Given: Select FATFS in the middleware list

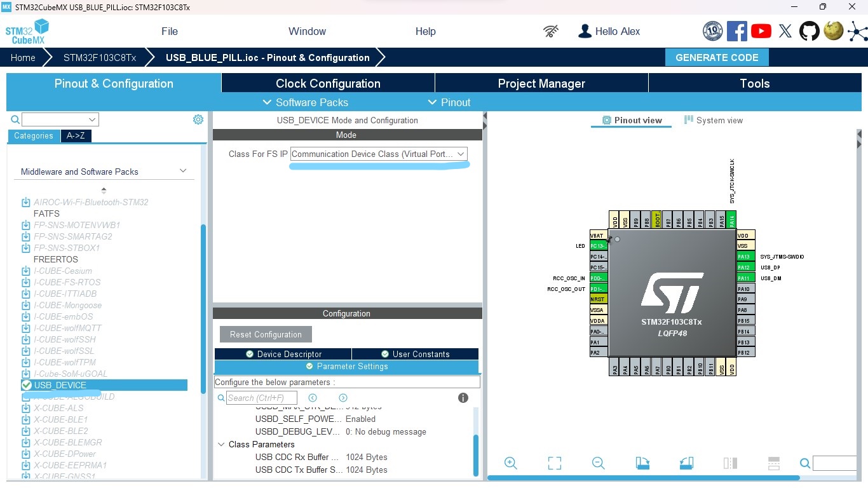Looking at the screenshot, I should 46,213.
